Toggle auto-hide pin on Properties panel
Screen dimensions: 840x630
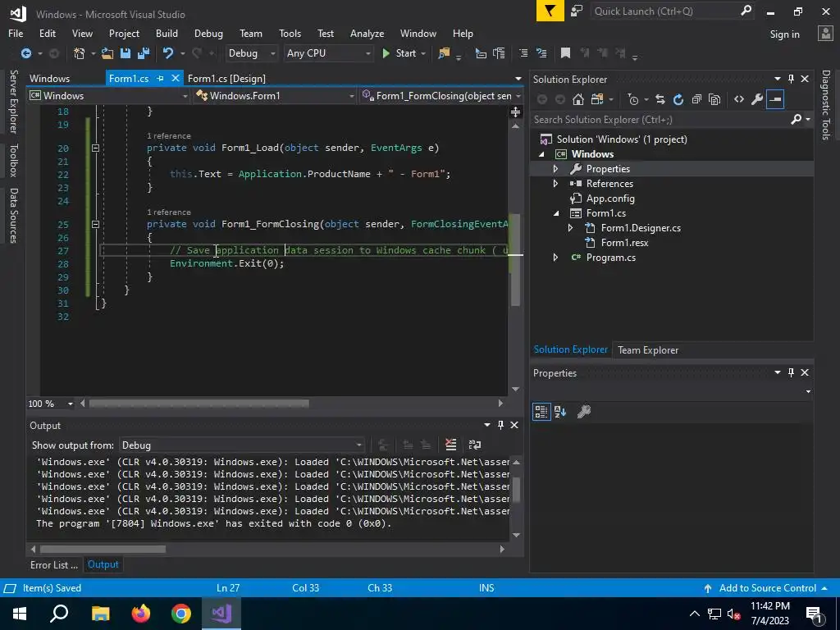click(792, 372)
